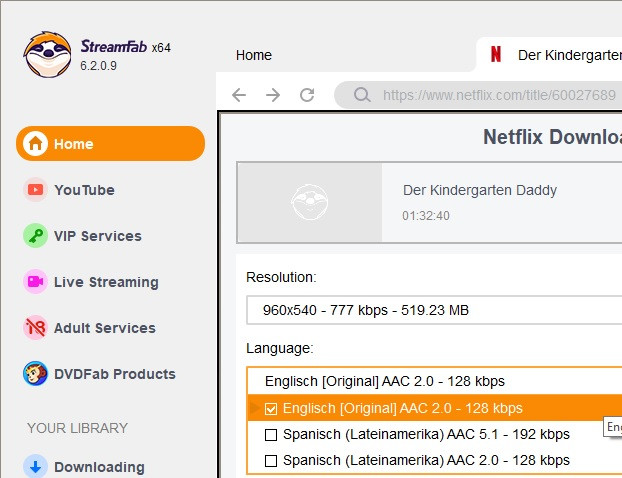Open the YouTube sidebar icon
Viewport: 622px width, 478px height.
[x=36, y=190]
